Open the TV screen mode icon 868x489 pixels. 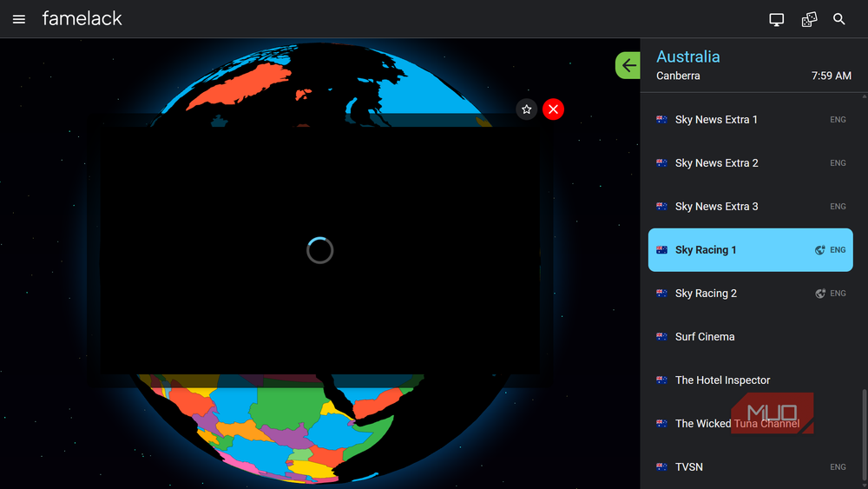[x=776, y=19]
